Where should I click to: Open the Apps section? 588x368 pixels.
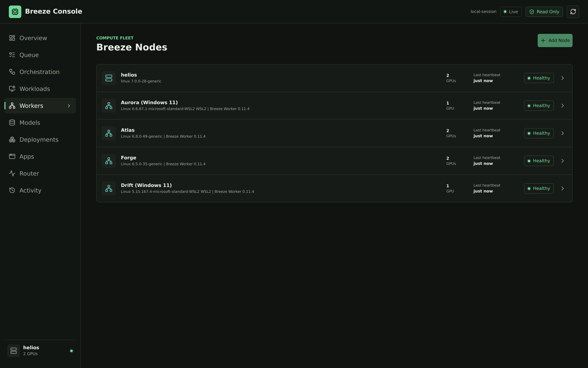(x=40, y=157)
